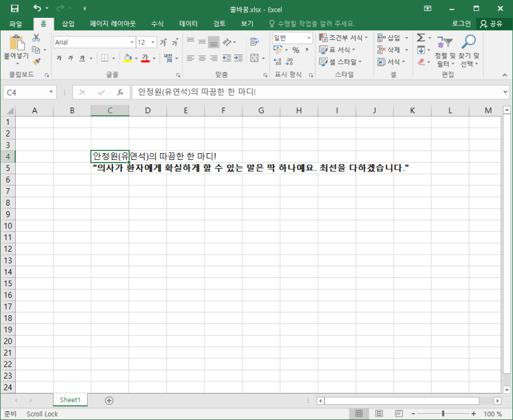Expand Format as Table (표 서식)
513x420 pixels.
(x=337, y=50)
